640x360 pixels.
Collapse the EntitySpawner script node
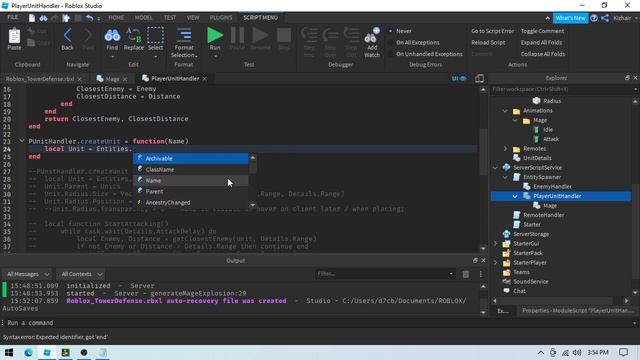click(505, 177)
